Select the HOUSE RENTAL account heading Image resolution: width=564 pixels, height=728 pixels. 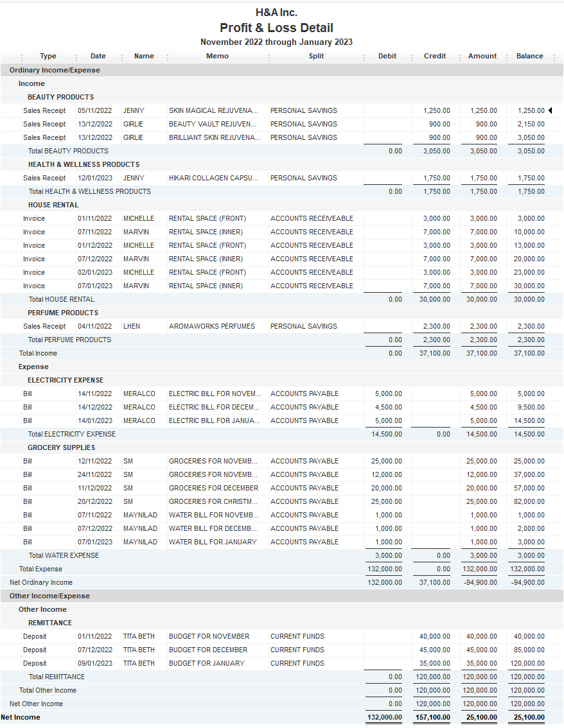(x=53, y=205)
